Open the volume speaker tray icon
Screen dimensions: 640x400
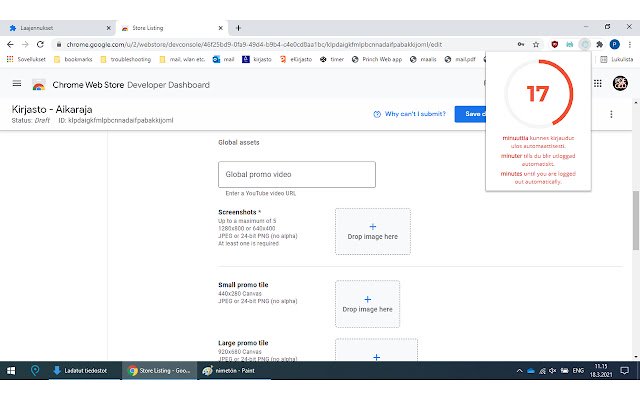click(x=553, y=371)
